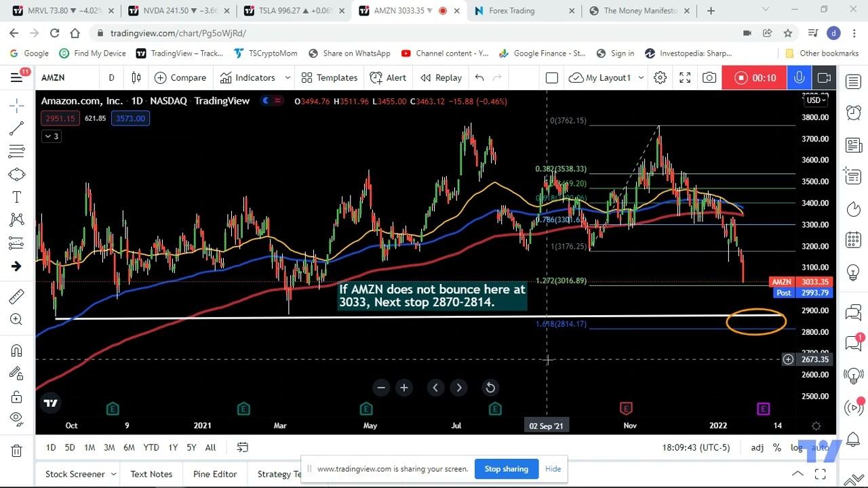
Task: Move the chart left
Action: 435,388
